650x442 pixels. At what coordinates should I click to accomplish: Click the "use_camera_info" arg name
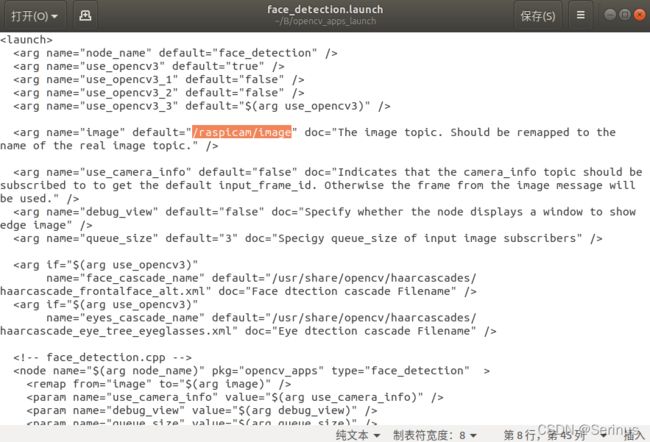pos(136,172)
